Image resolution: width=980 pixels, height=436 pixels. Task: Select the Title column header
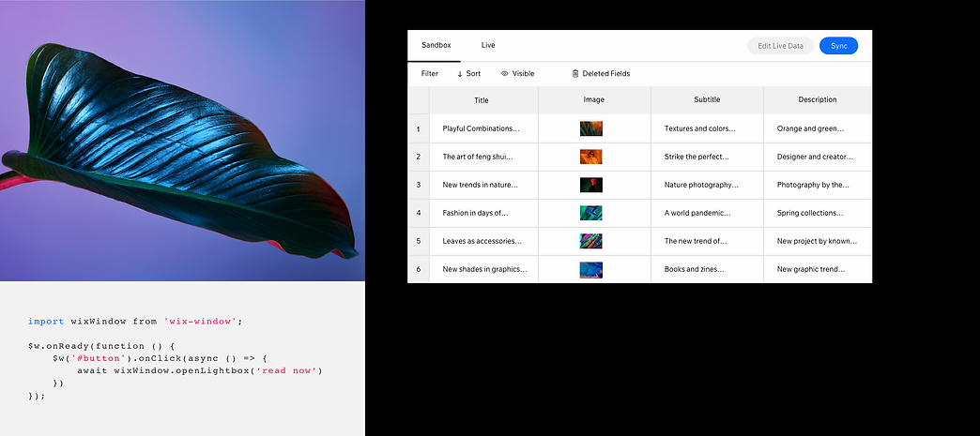tap(482, 100)
